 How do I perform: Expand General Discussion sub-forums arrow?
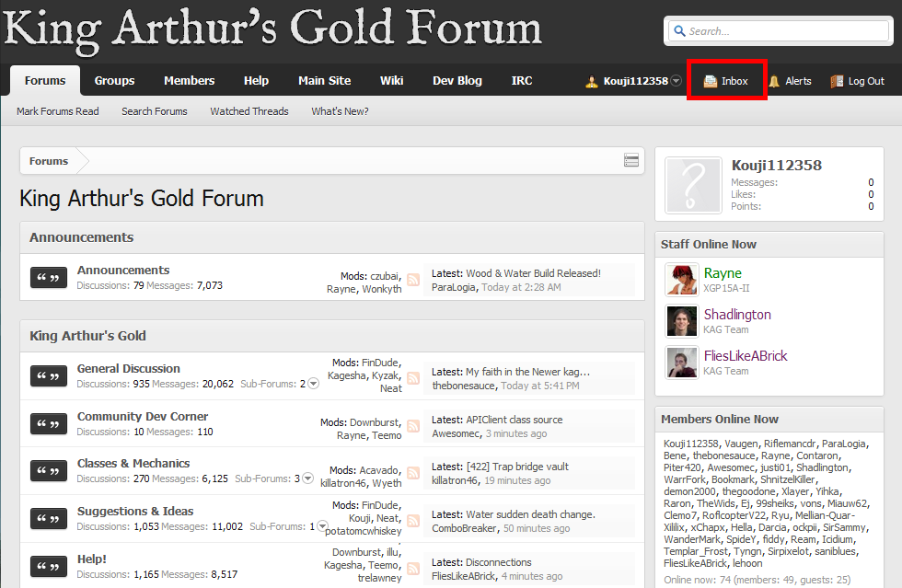coord(313,384)
